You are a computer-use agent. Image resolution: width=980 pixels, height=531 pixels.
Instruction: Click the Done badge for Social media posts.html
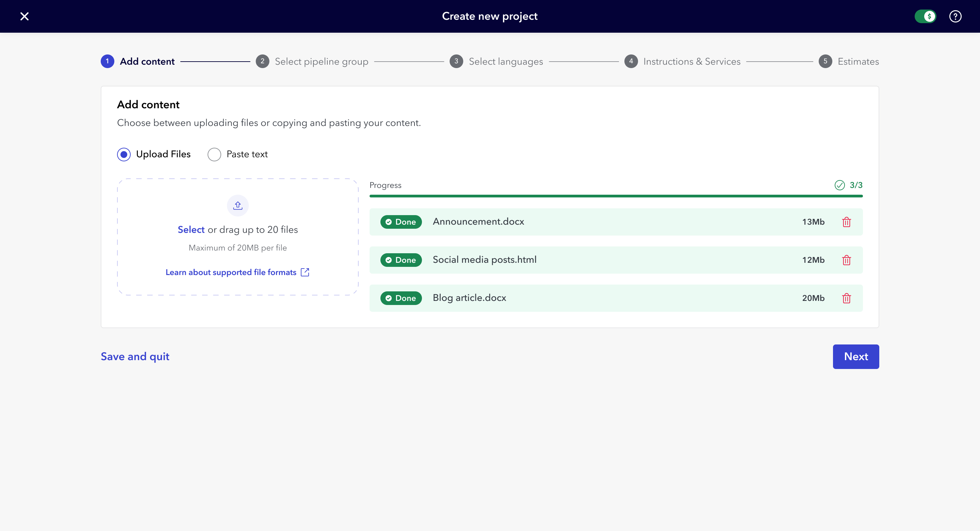tap(401, 260)
